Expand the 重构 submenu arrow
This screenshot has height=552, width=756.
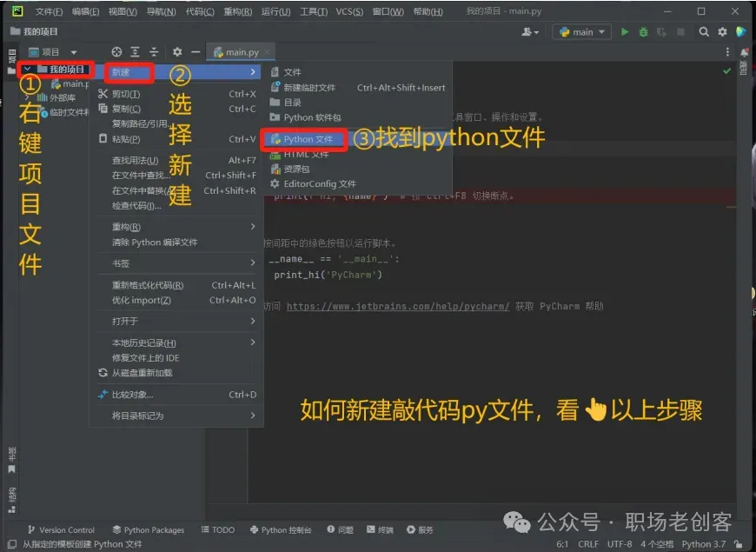point(253,227)
